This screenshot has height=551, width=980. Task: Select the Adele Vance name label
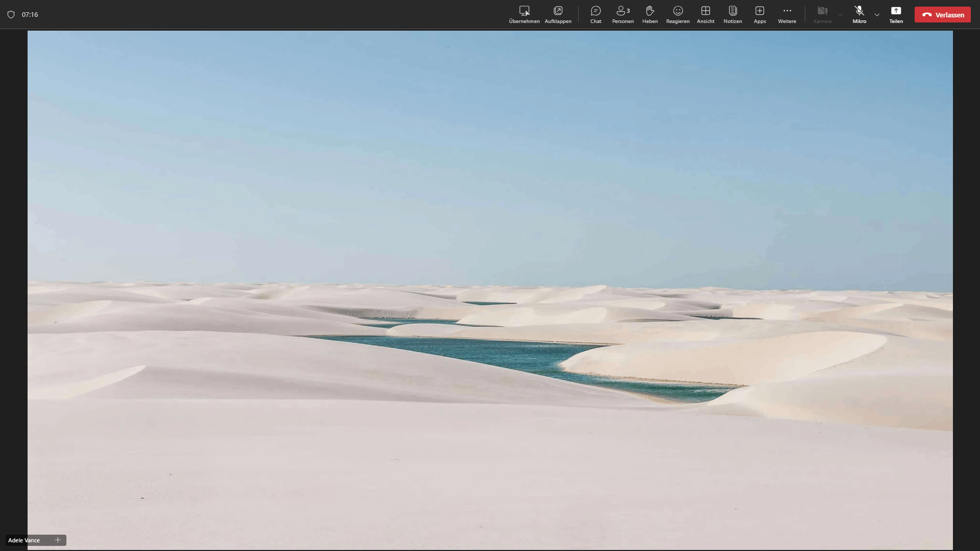(x=24, y=540)
